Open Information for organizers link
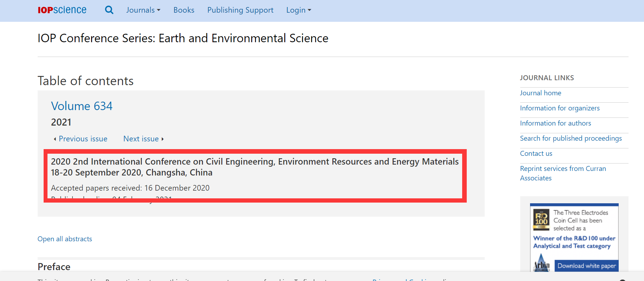Screen dimensions: 644x281 click(x=560, y=108)
